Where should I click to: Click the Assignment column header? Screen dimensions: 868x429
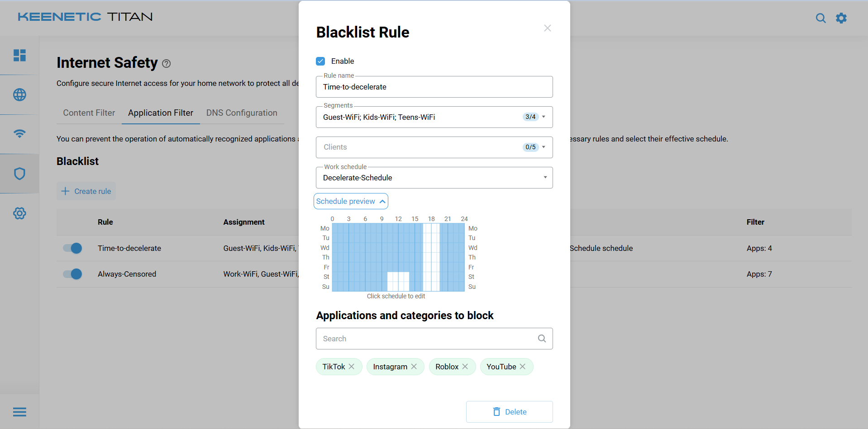coord(244,222)
